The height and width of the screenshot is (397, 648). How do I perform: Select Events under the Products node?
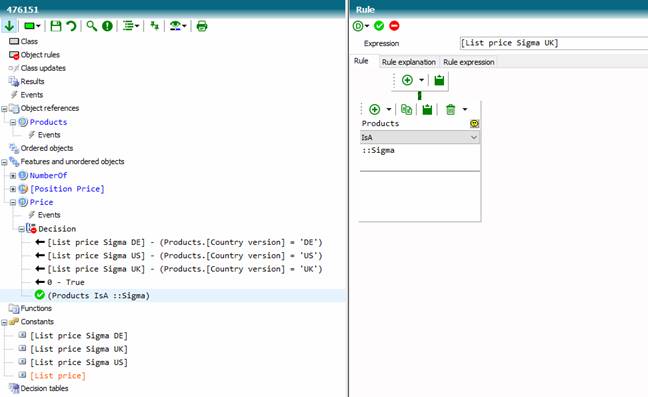tap(49, 135)
